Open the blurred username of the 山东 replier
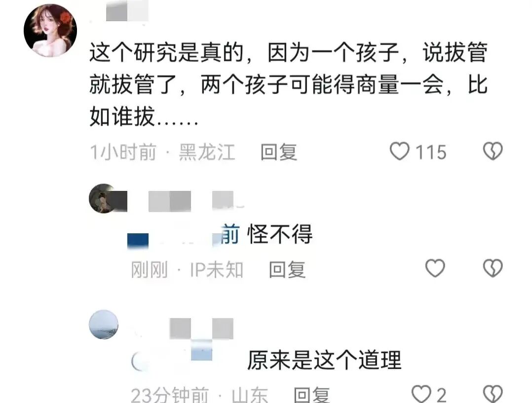 click(201, 329)
